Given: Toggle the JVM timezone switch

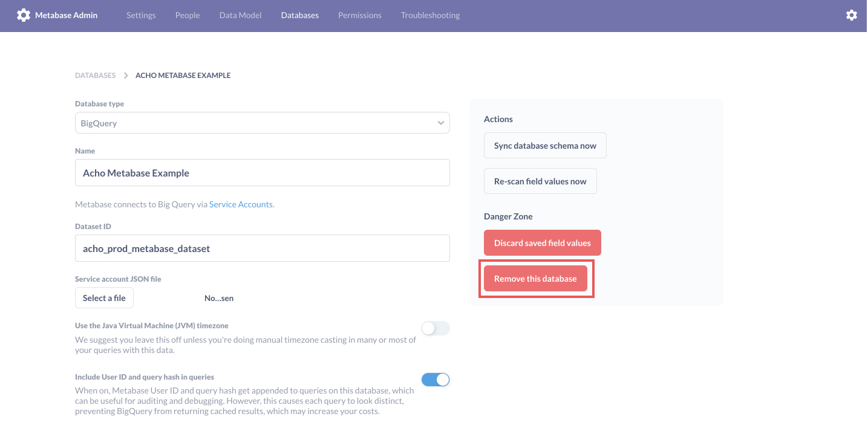Looking at the screenshot, I should click(436, 328).
